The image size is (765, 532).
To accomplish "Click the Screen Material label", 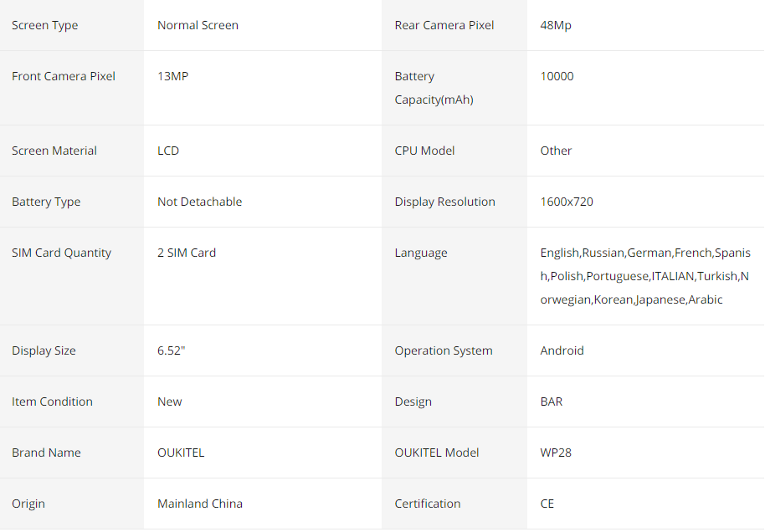I will point(54,151).
